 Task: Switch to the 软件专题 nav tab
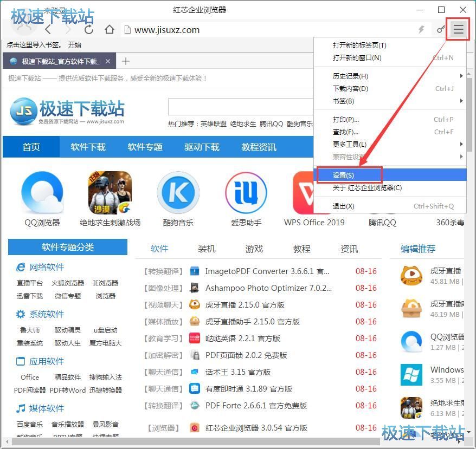pyautogui.click(x=145, y=147)
